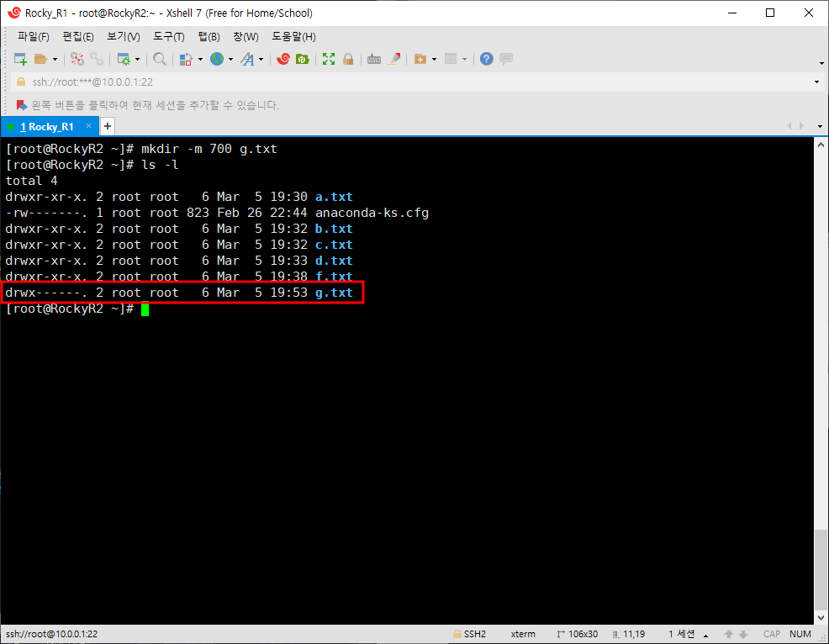
Task: Open the 보기(V) menu
Action: [x=124, y=36]
